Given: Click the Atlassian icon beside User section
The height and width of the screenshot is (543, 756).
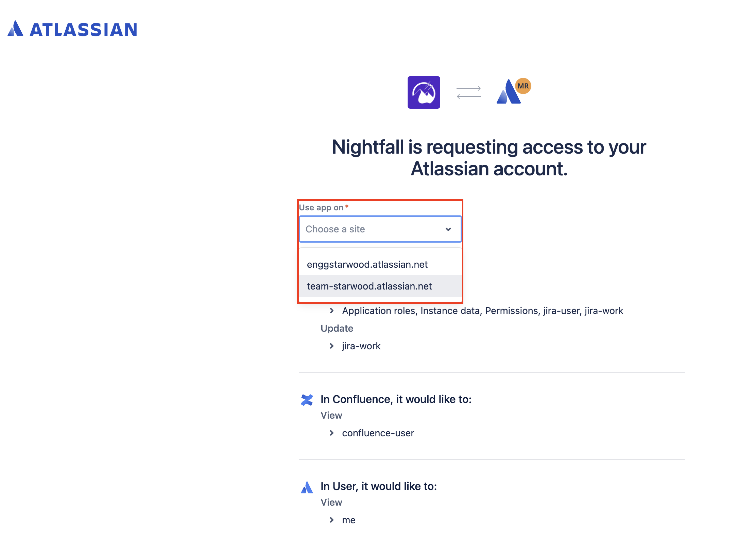Looking at the screenshot, I should pyautogui.click(x=307, y=487).
